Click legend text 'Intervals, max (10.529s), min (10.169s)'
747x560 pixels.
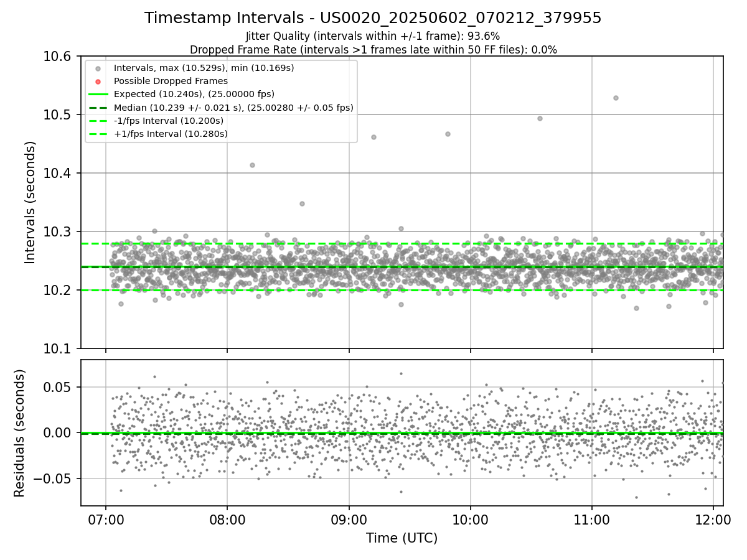pyautogui.click(x=204, y=68)
